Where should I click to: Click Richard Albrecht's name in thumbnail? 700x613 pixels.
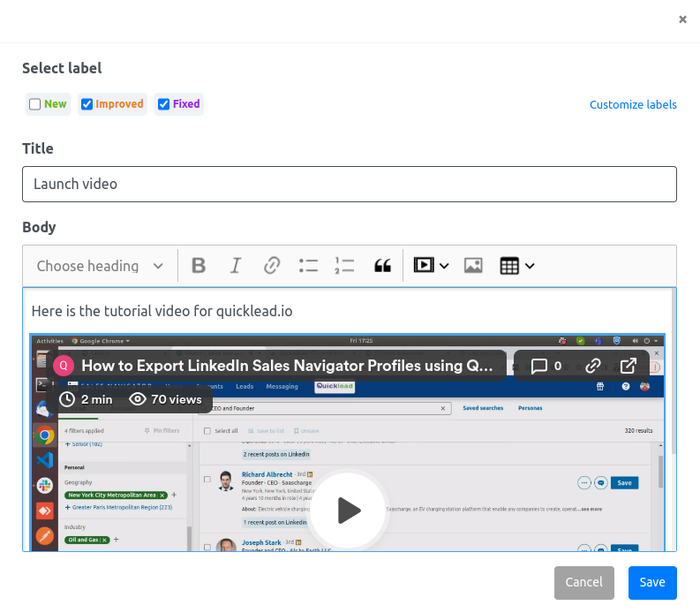(267, 474)
